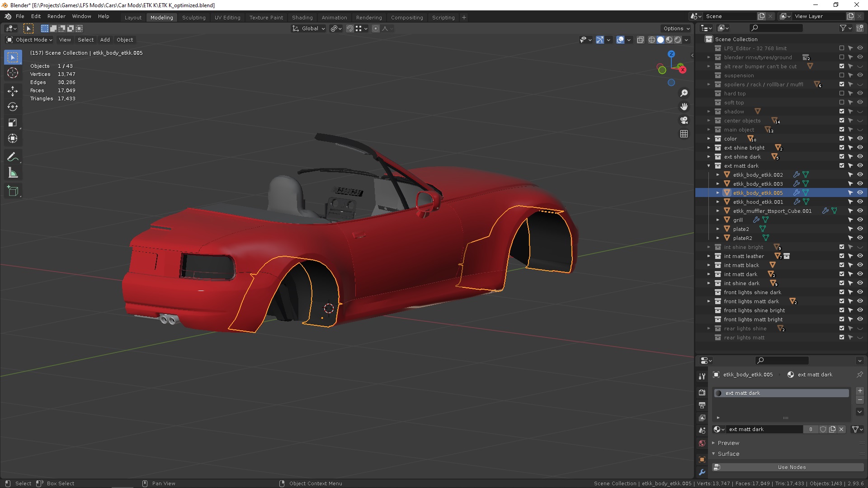The height and width of the screenshot is (488, 868).
Task: Click the Zoom magnifier viewport icon
Action: pos(684,93)
